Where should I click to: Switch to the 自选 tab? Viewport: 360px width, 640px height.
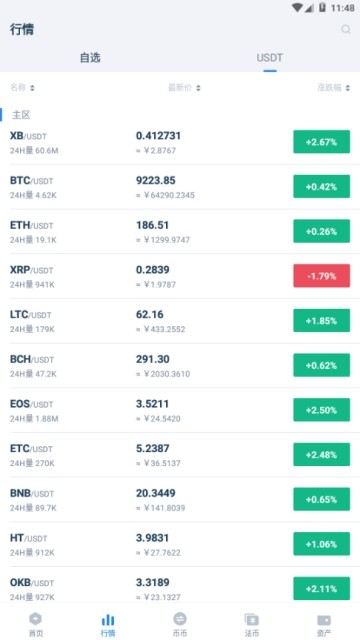pyautogui.click(x=90, y=58)
